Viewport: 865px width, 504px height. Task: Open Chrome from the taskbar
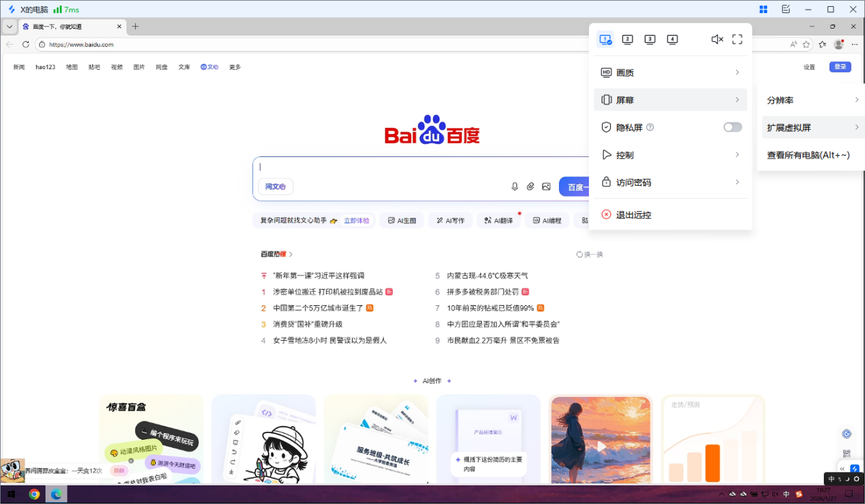tap(34, 494)
